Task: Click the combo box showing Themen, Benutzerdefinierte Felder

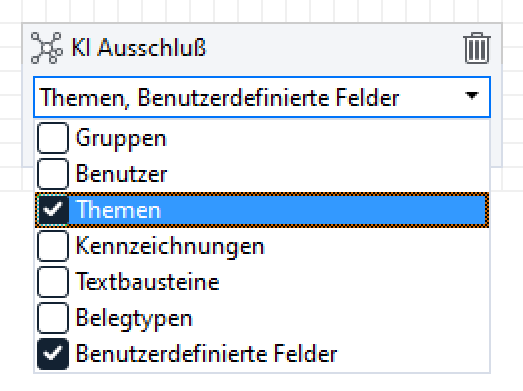Action: click(x=262, y=97)
